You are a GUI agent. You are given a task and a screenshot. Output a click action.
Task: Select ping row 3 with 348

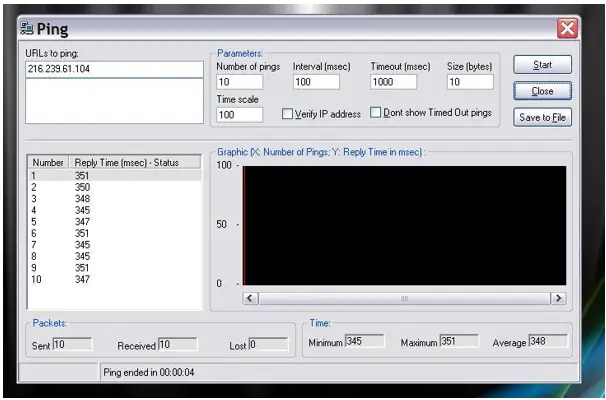[x=115, y=199]
